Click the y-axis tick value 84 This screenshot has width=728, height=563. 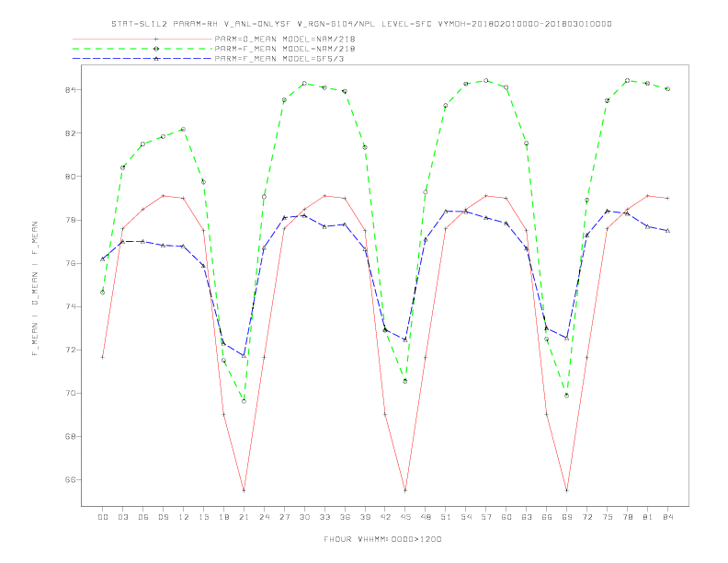point(70,89)
